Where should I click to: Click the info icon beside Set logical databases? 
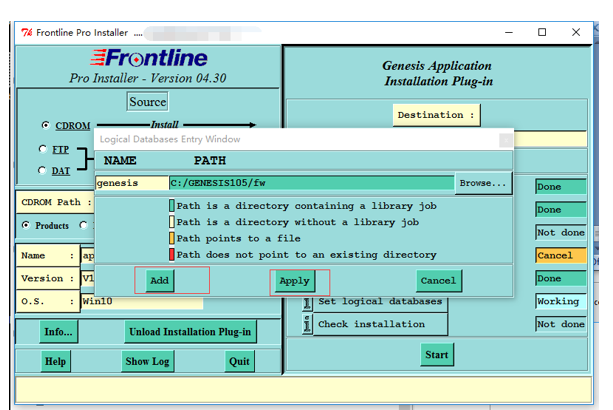point(307,302)
